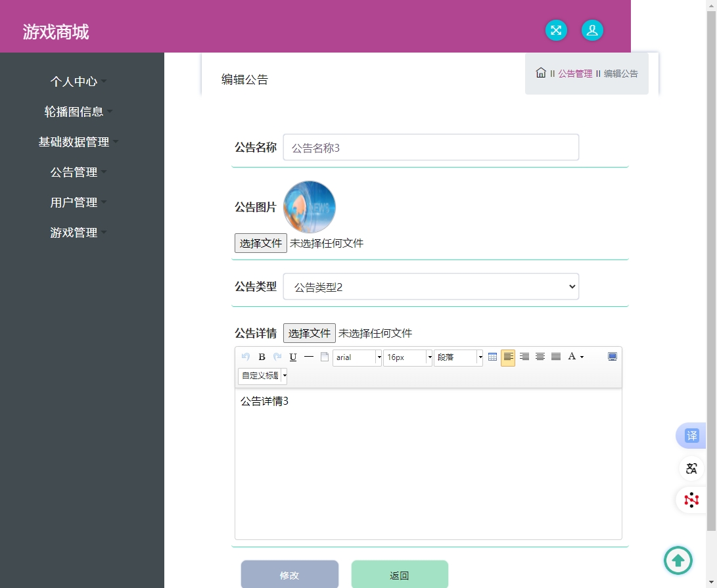Click the 修改 button to save changes
The width and height of the screenshot is (717, 588).
290,574
